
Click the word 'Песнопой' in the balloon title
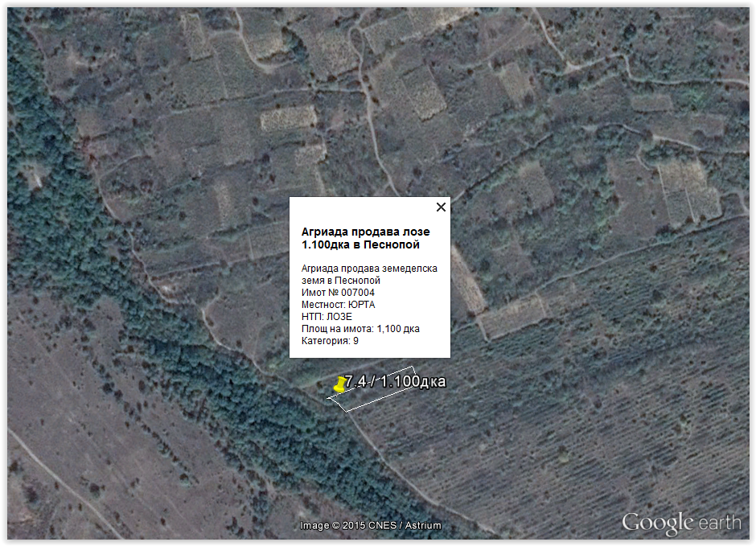pos(391,244)
